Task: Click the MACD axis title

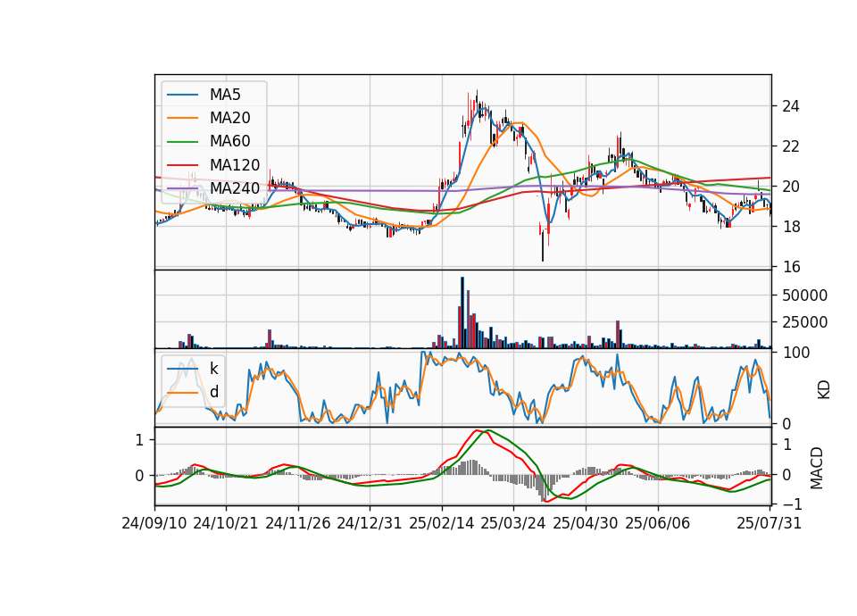Action: pyautogui.click(x=817, y=468)
